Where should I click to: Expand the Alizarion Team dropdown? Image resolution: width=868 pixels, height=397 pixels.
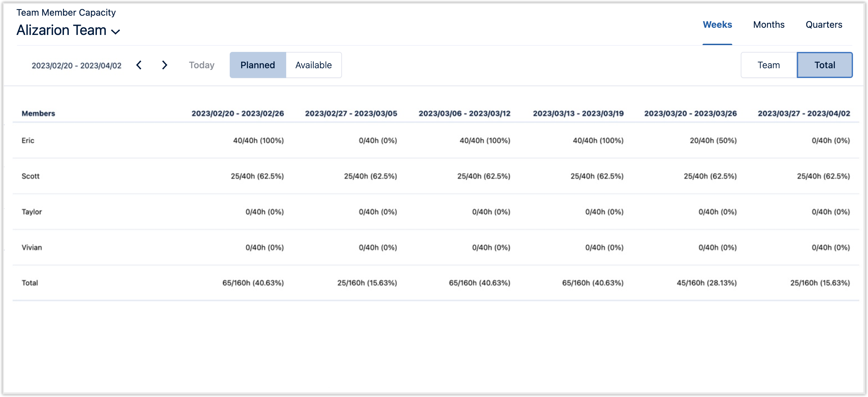click(x=116, y=32)
